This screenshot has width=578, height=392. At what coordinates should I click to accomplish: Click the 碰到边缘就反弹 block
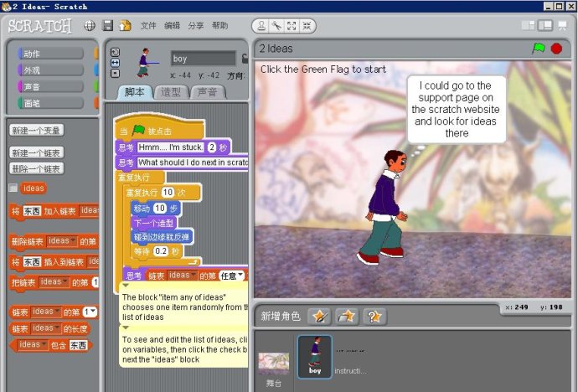click(x=162, y=237)
